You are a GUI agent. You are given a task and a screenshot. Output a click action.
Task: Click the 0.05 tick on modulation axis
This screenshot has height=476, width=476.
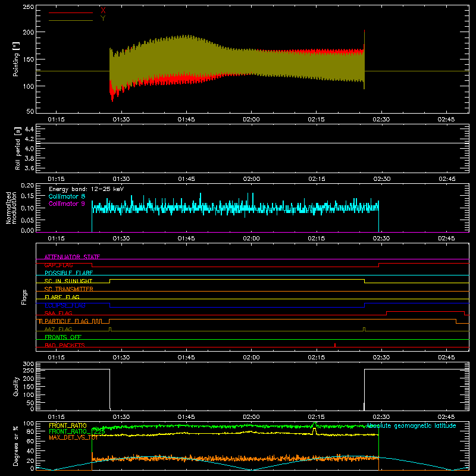pos(27,220)
